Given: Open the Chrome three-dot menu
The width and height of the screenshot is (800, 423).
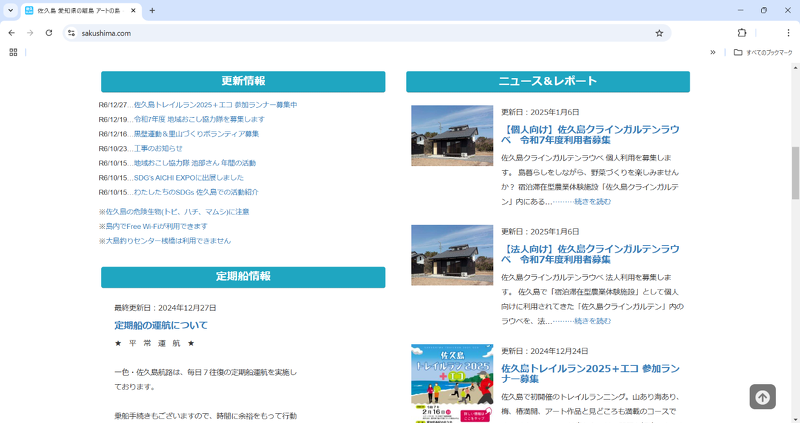Looking at the screenshot, I should pos(788,33).
